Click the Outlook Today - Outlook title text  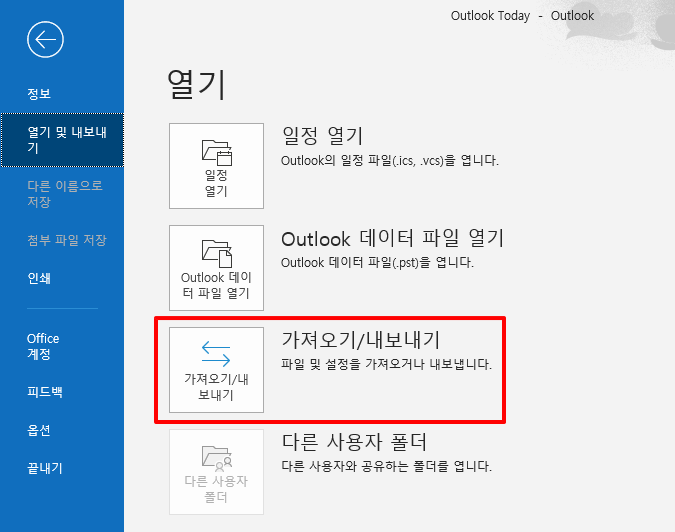522,16
